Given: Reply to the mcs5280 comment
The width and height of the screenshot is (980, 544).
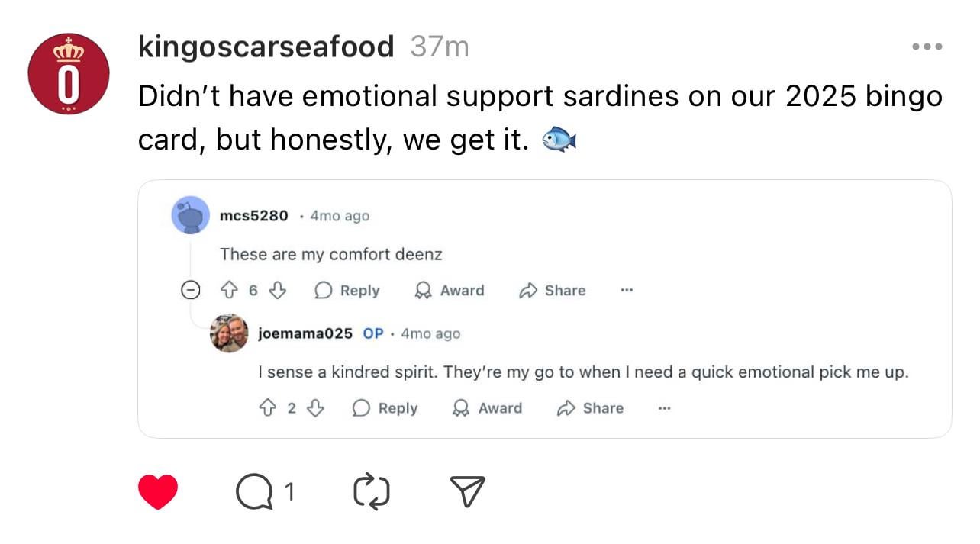Looking at the screenshot, I should click(x=347, y=290).
